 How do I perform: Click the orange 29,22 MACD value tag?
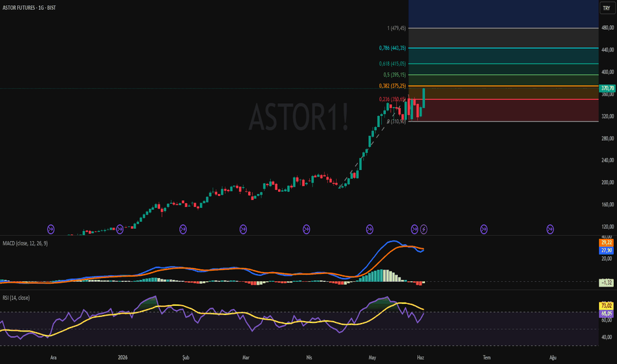(x=606, y=242)
